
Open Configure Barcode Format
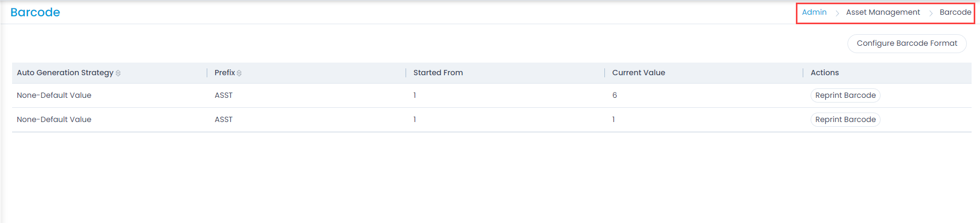coord(906,43)
